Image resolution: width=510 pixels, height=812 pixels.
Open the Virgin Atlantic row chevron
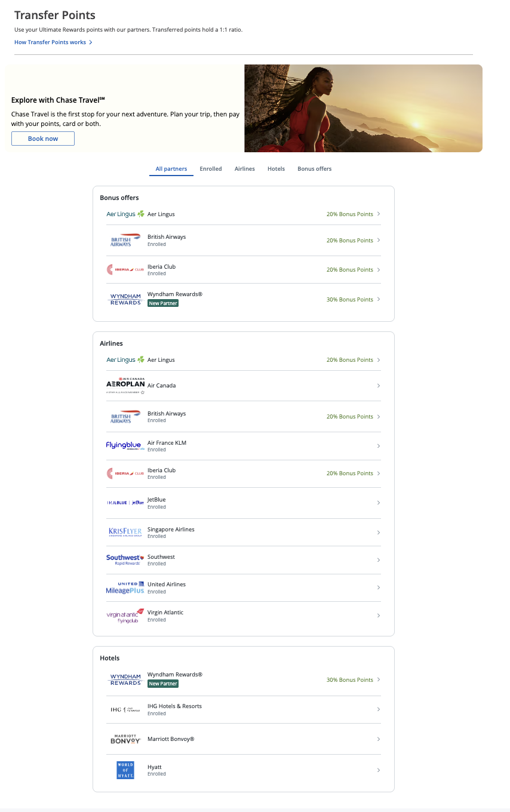click(x=379, y=616)
